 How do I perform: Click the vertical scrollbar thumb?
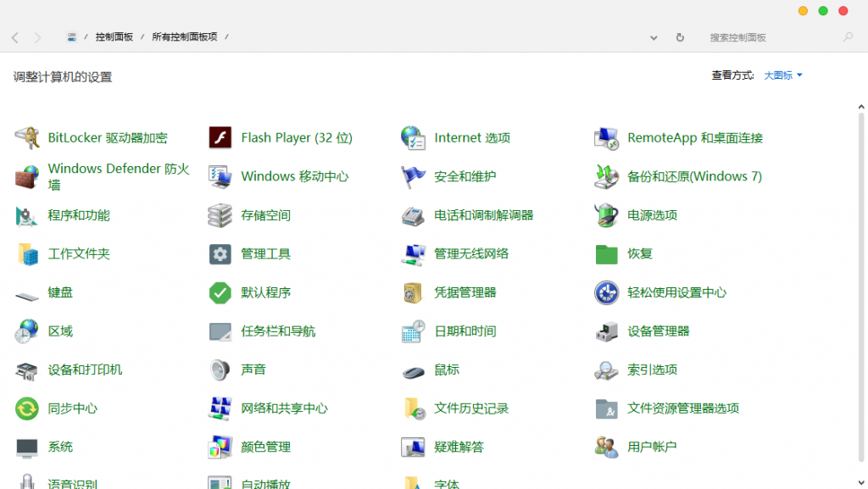tap(861, 287)
